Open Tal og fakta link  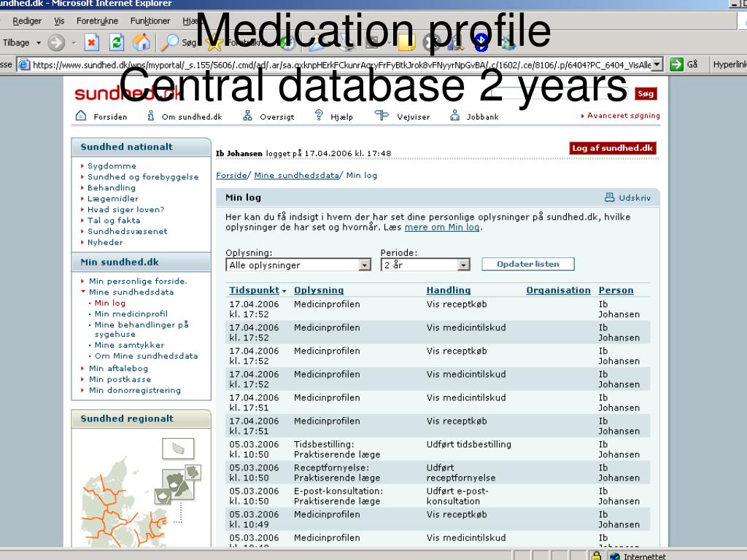[x=114, y=220]
